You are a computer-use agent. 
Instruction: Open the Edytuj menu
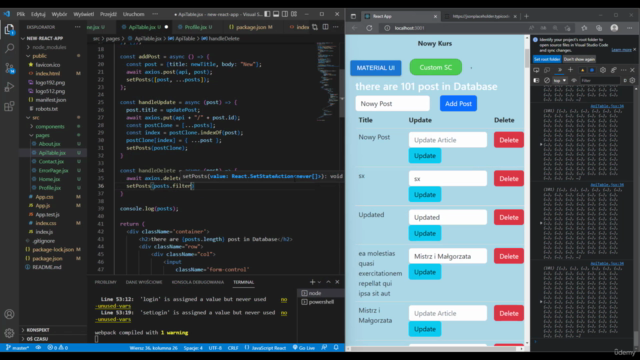point(38,14)
